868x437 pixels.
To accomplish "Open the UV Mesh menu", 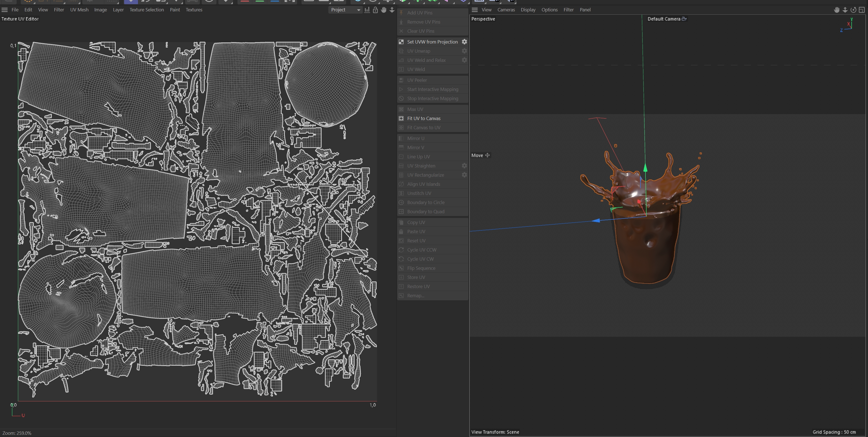I will click(79, 10).
